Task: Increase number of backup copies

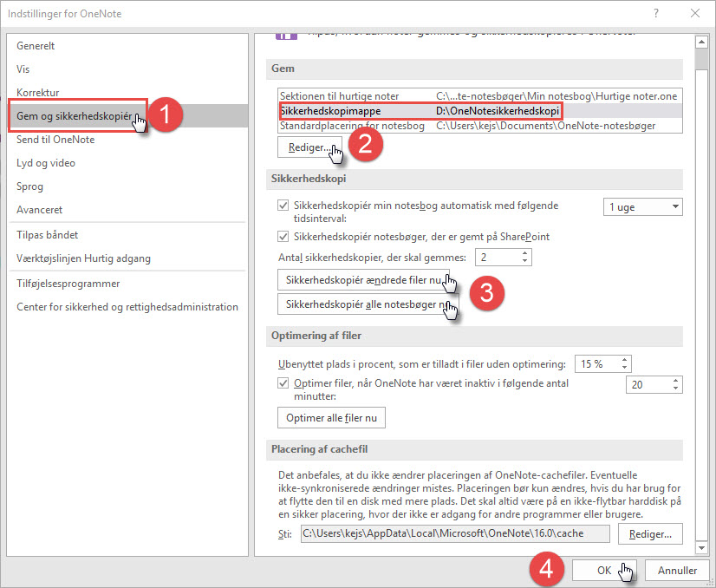Action: (x=524, y=253)
